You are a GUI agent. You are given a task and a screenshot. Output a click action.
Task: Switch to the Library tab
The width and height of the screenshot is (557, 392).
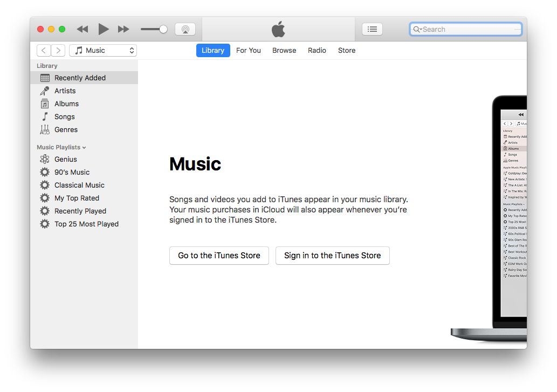[x=213, y=51]
